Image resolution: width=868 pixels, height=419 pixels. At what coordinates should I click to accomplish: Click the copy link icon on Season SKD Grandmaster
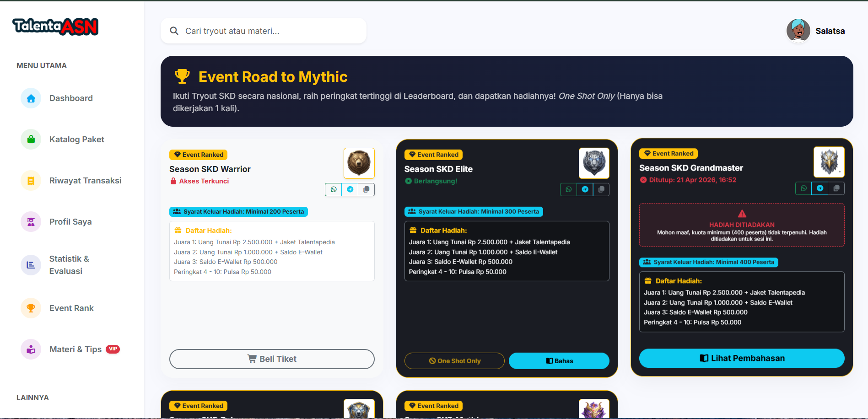tap(837, 188)
